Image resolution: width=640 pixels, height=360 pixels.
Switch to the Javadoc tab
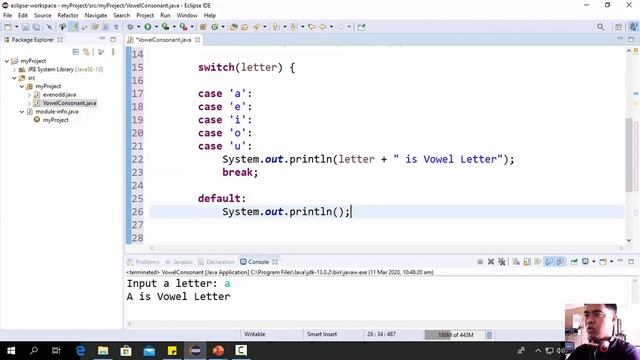pyautogui.click(x=179, y=262)
